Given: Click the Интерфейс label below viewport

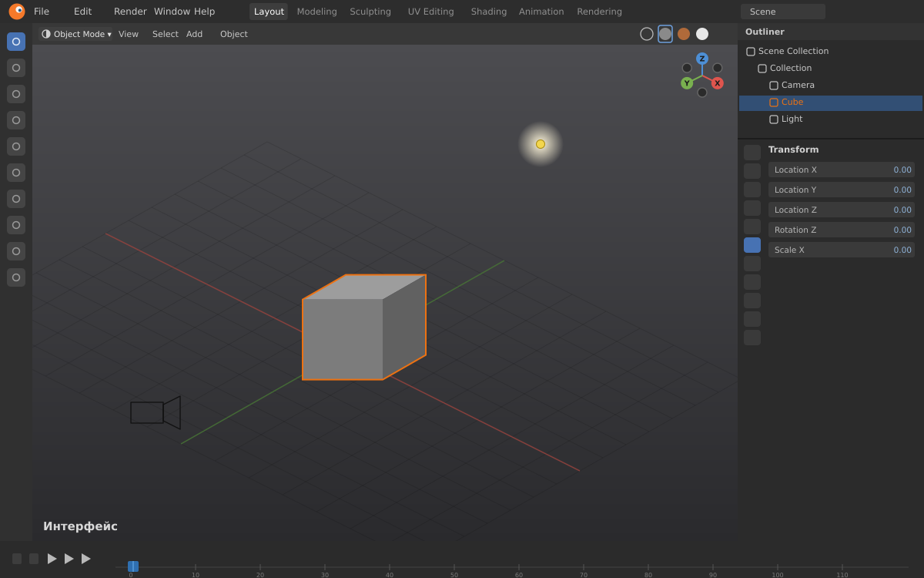Looking at the screenshot, I should point(81,526).
